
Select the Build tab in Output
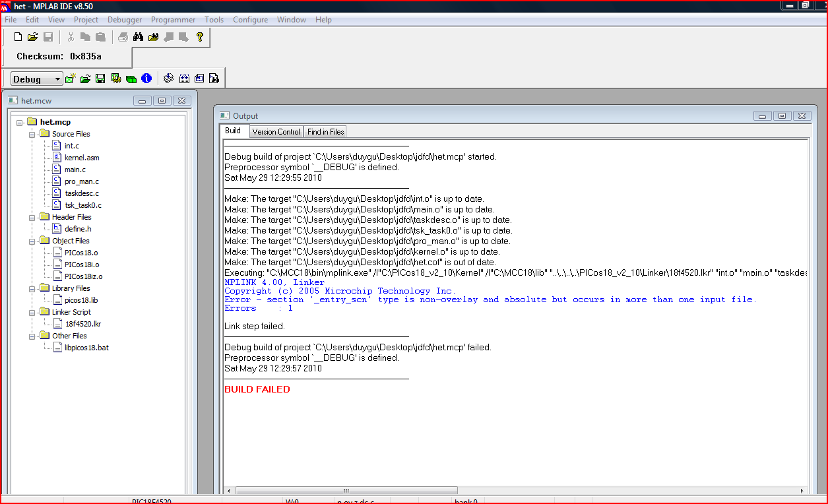coord(233,131)
